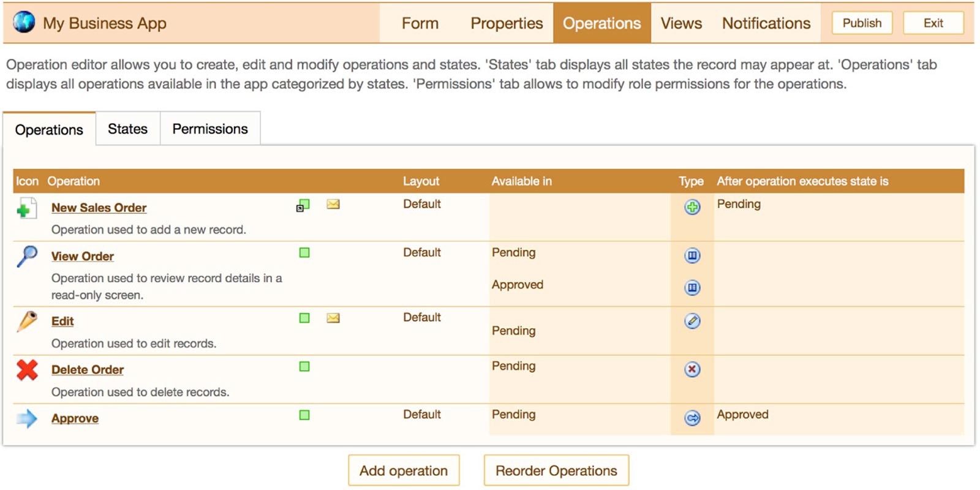
Task: Open the New Sales Order link
Action: click(99, 208)
